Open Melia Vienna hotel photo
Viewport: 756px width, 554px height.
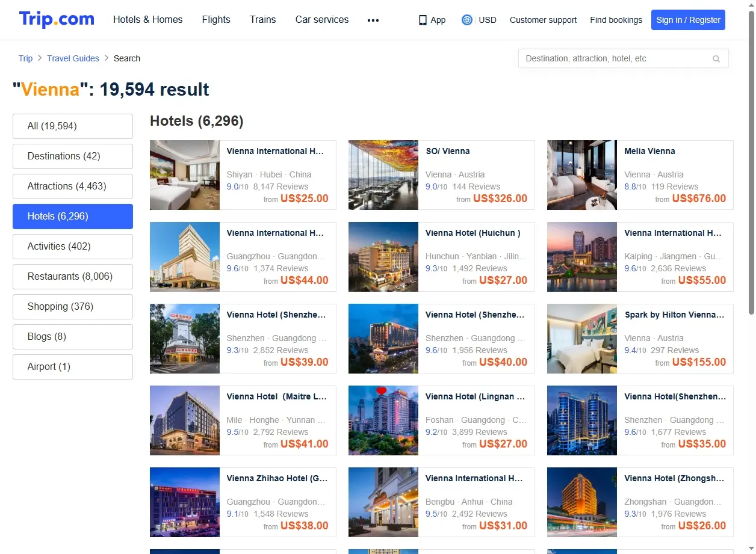[582, 175]
